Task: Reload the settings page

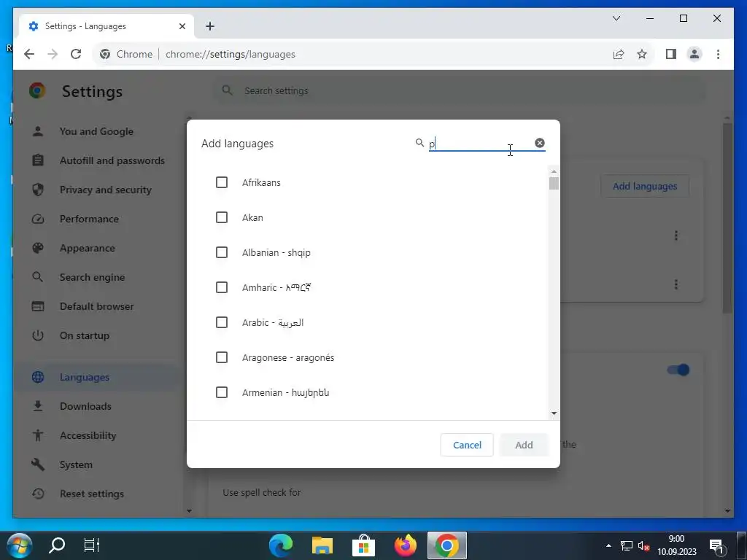Action: click(x=76, y=54)
